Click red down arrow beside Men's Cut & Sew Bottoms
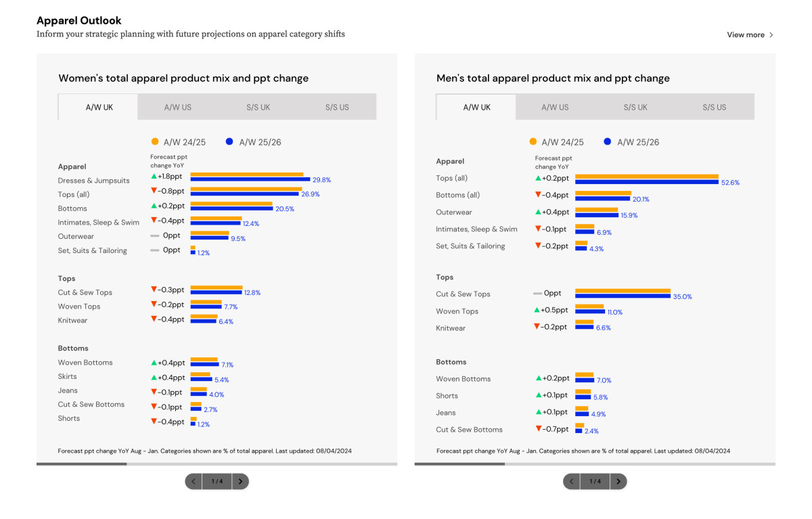Image resolution: width=812 pixels, height=519 pixels. 539,428
